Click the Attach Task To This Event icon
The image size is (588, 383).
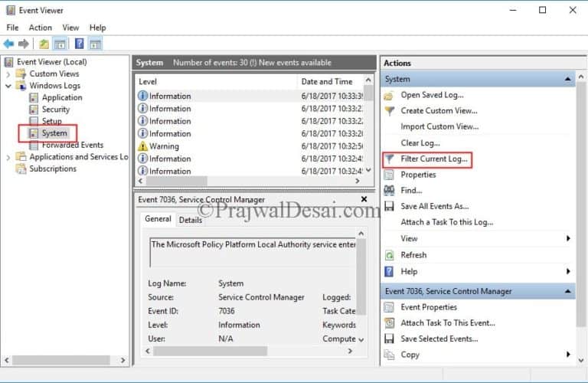click(389, 323)
